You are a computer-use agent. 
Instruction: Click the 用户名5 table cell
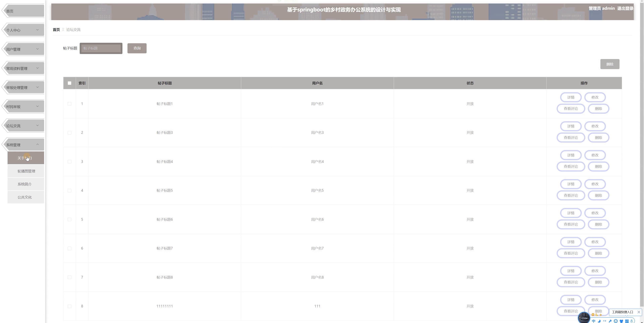pyautogui.click(x=317, y=191)
